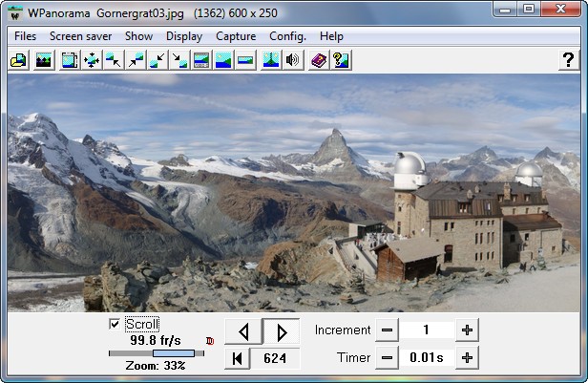The height and width of the screenshot is (383, 588).
Task: Open the Files menu
Action: [25, 36]
